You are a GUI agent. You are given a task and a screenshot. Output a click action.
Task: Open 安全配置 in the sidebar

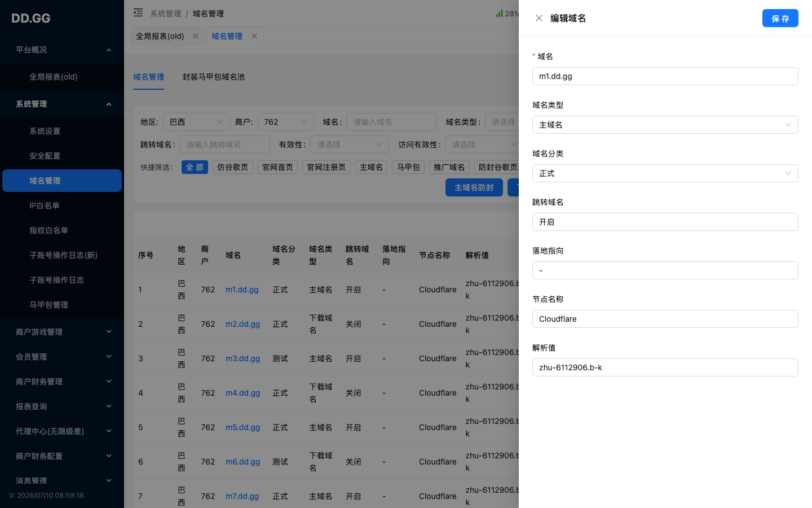[x=62, y=156]
